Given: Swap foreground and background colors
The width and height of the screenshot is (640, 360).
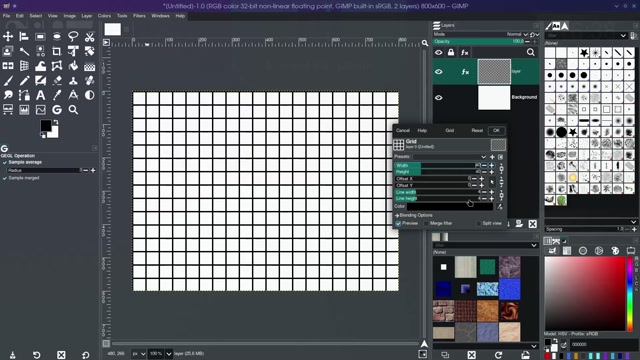Looking at the screenshot, I should (x=56, y=122).
